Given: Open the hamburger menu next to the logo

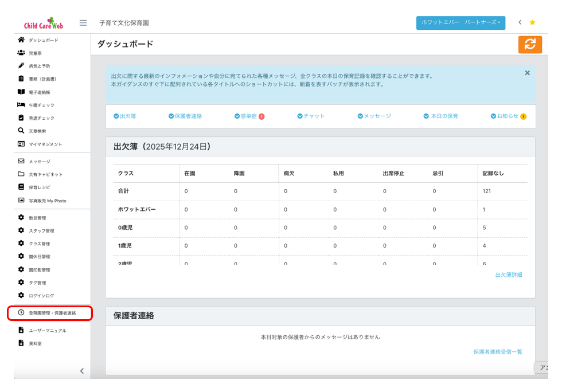Looking at the screenshot, I should point(83,22).
